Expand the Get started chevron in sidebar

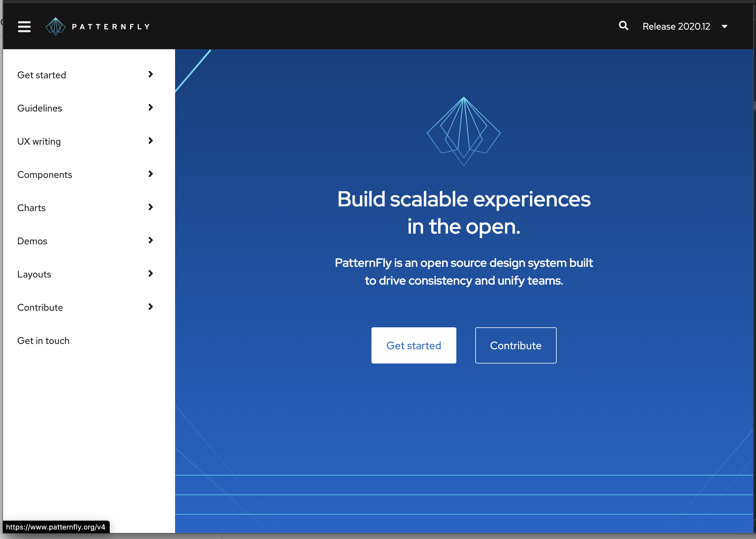[150, 74]
